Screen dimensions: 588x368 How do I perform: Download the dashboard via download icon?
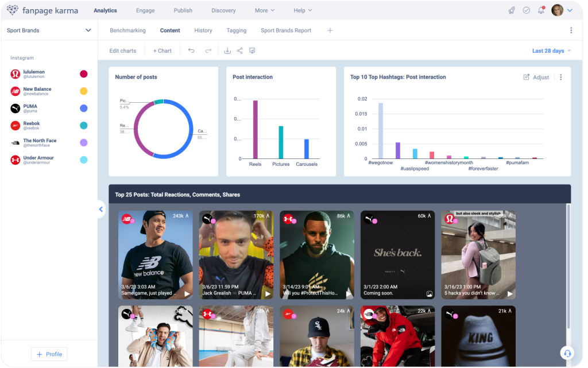227,51
